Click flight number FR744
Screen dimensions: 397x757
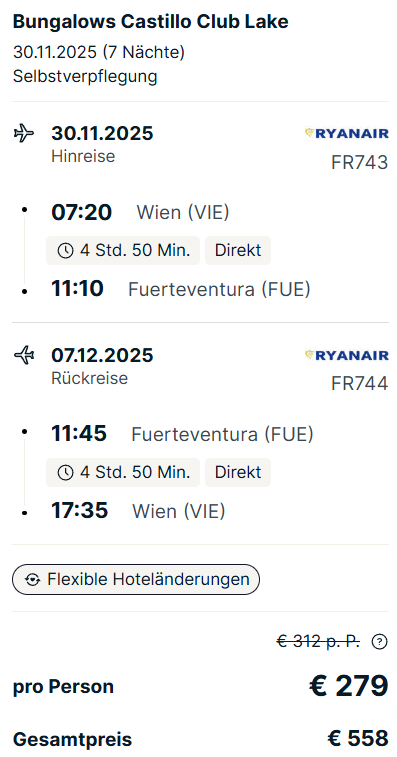359,384
